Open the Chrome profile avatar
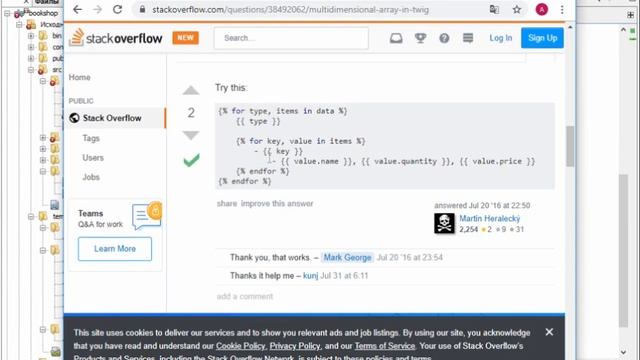The image size is (640, 360). (x=542, y=9)
